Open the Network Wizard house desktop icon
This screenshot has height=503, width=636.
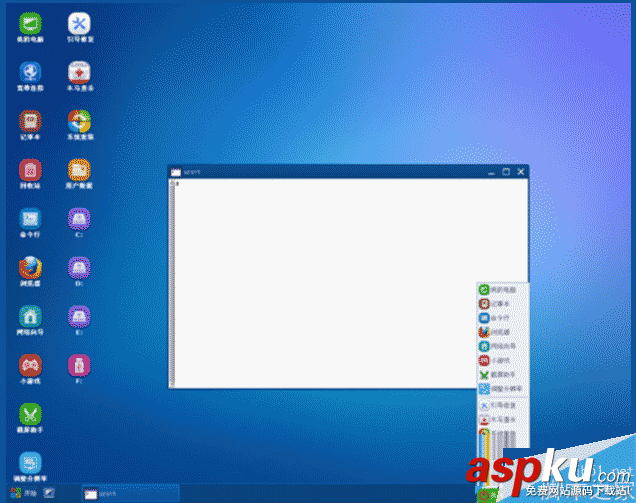click(30, 320)
